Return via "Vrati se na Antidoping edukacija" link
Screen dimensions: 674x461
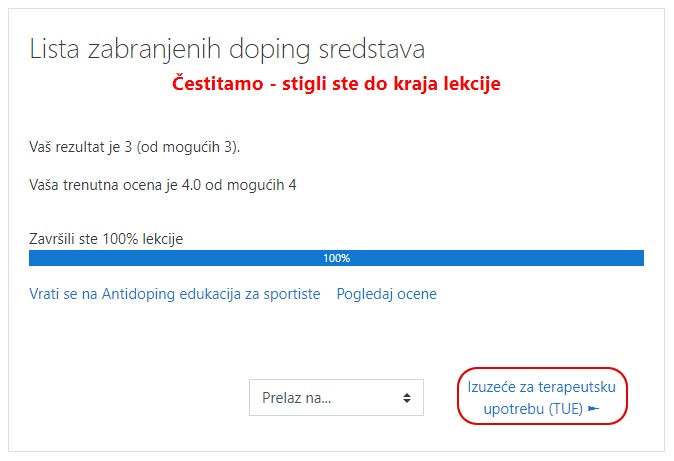[x=174, y=294]
